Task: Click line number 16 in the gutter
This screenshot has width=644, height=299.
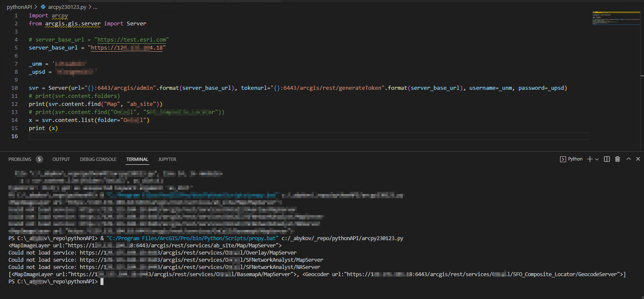Action: pos(15,136)
